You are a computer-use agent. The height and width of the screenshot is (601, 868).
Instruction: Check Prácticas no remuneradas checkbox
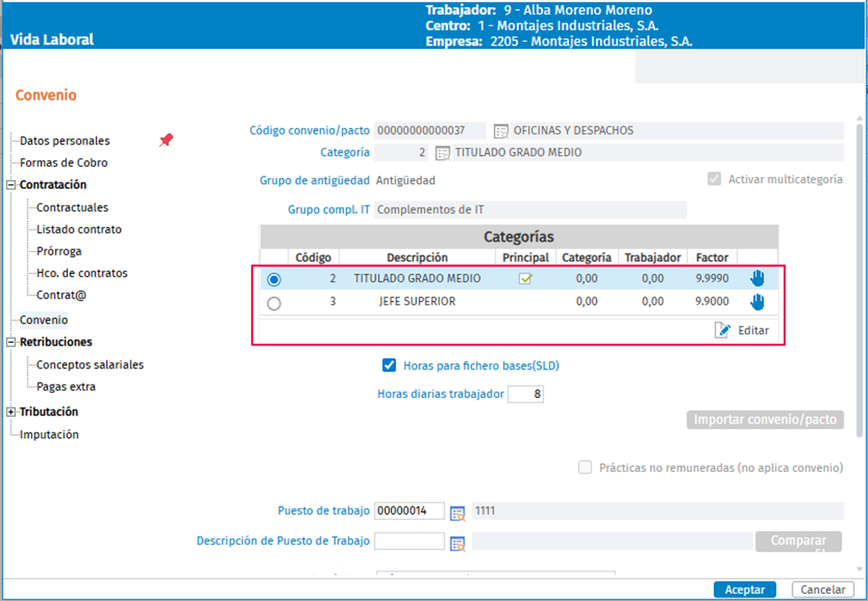tap(585, 467)
